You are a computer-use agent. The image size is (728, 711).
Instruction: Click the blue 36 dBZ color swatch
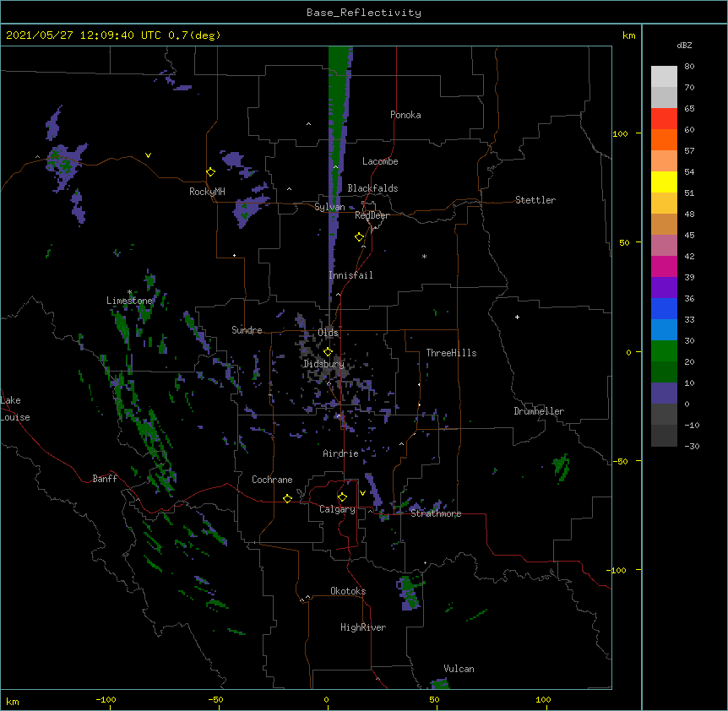pyautogui.click(x=664, y=308)
